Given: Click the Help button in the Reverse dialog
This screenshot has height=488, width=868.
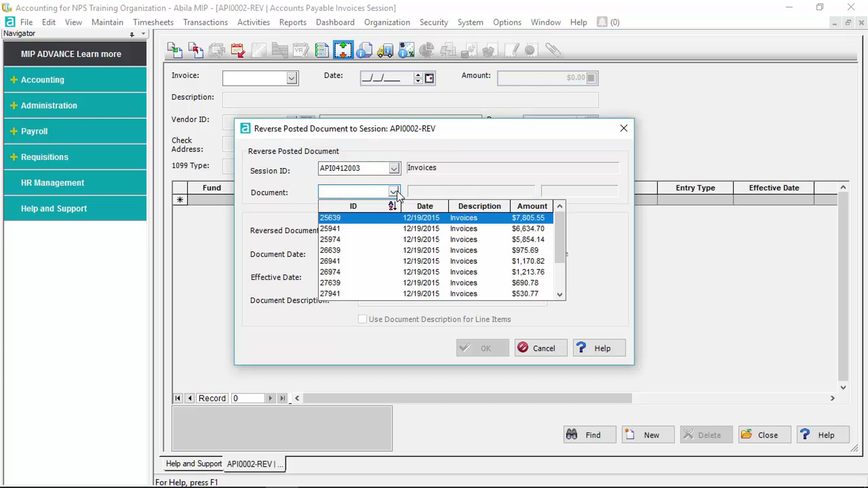Looking at the screenshot, I should [599, 348].
